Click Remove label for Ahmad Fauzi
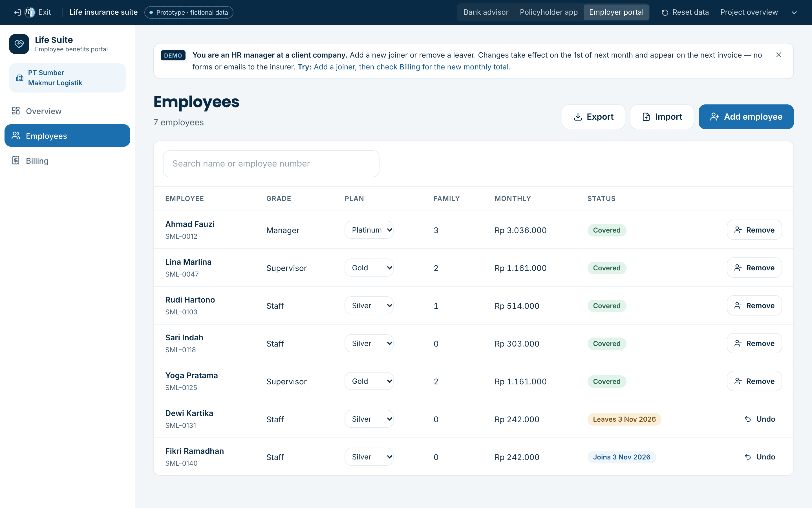The height and width of the screenshot is (508, 812). click(760, 230)
